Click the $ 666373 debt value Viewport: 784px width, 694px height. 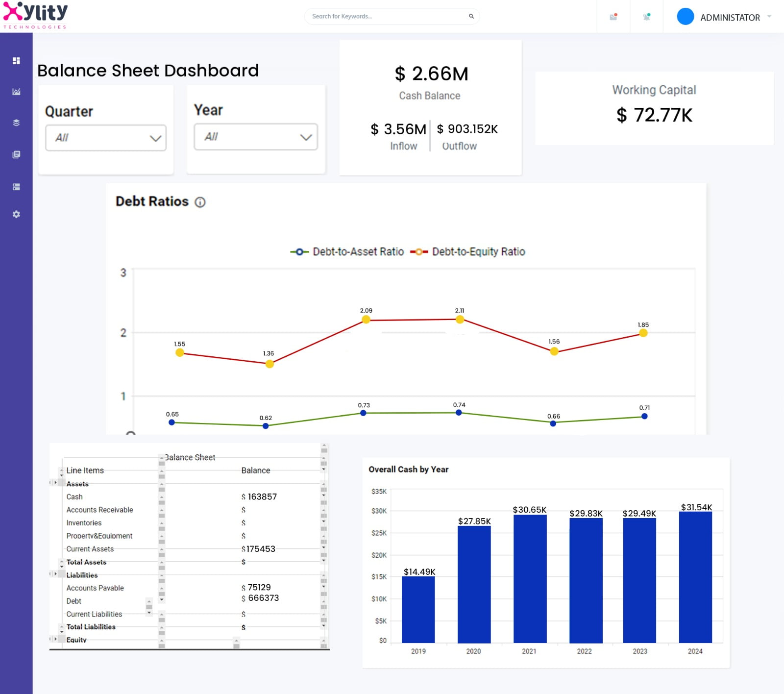(x=260, y=598)
